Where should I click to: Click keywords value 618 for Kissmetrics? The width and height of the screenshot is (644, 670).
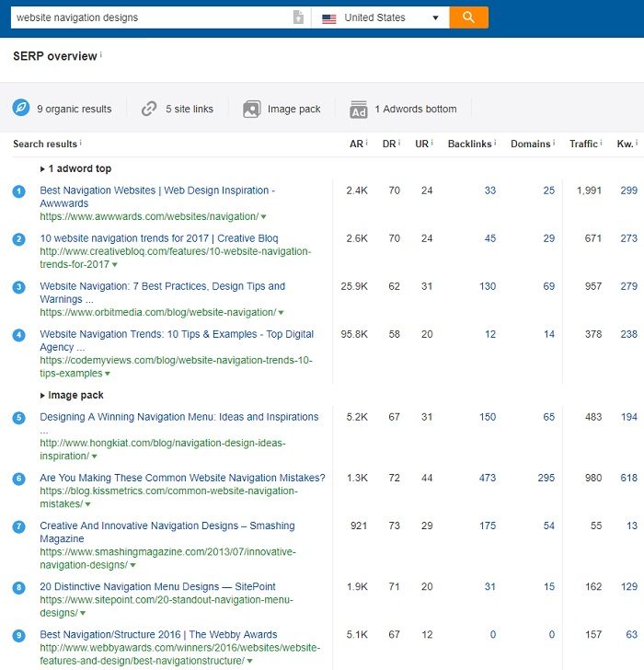pos(629,478)
